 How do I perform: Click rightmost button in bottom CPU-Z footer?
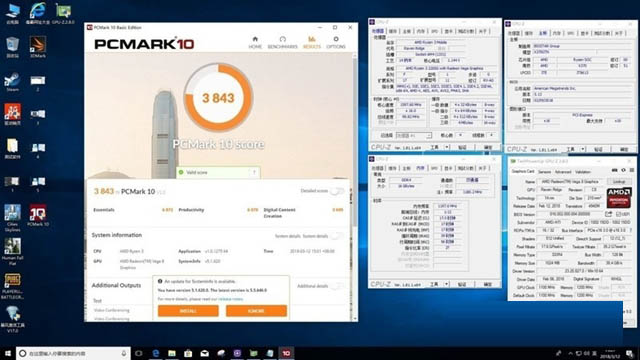click(488, 284)
